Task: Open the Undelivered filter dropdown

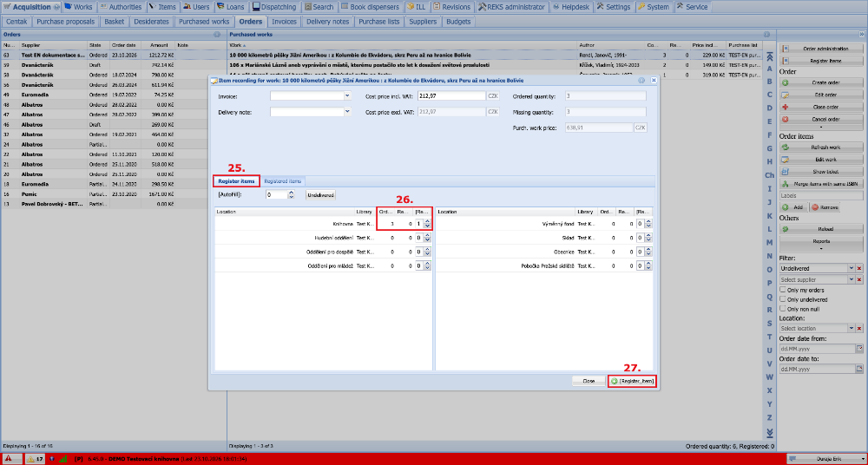Action: [x=852, y=268]
